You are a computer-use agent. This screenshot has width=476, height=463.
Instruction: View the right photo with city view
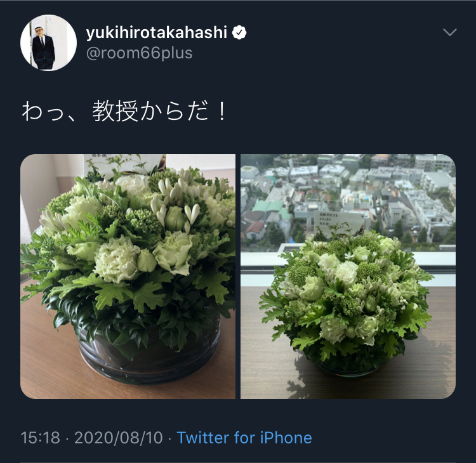coord(348,277)
